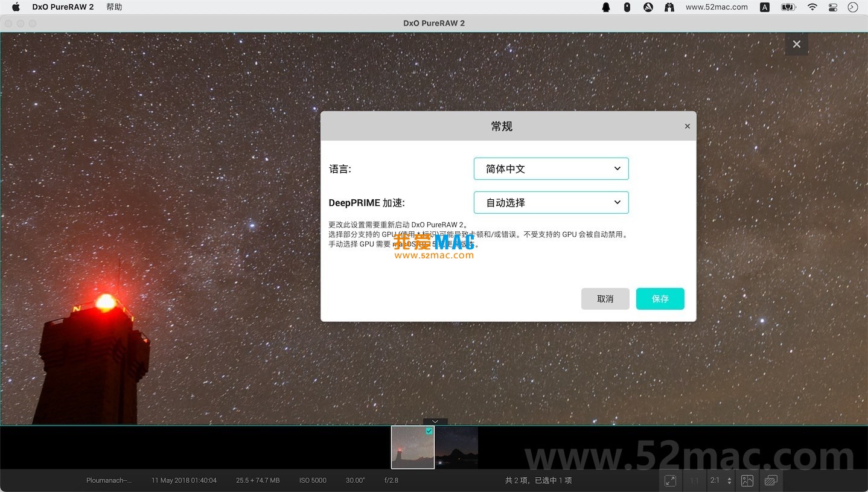Click the 30.00" exposure time value
Screen dimensions: 868x492
tap(355, 481)
